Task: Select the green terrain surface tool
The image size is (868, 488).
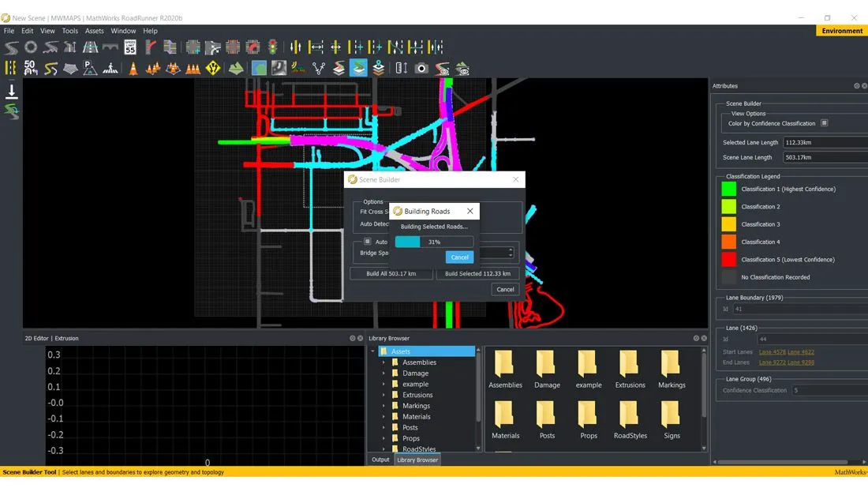Action: tap(236, 68)
